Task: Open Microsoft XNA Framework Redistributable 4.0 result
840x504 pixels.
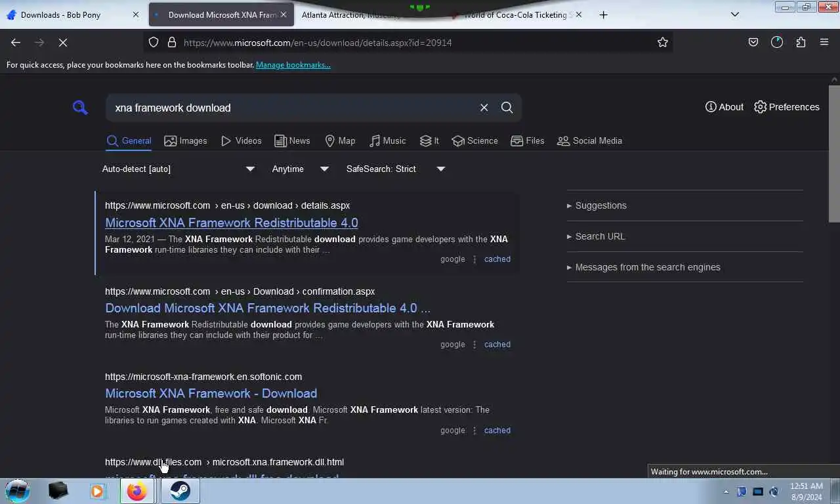Action: [232, 222]
